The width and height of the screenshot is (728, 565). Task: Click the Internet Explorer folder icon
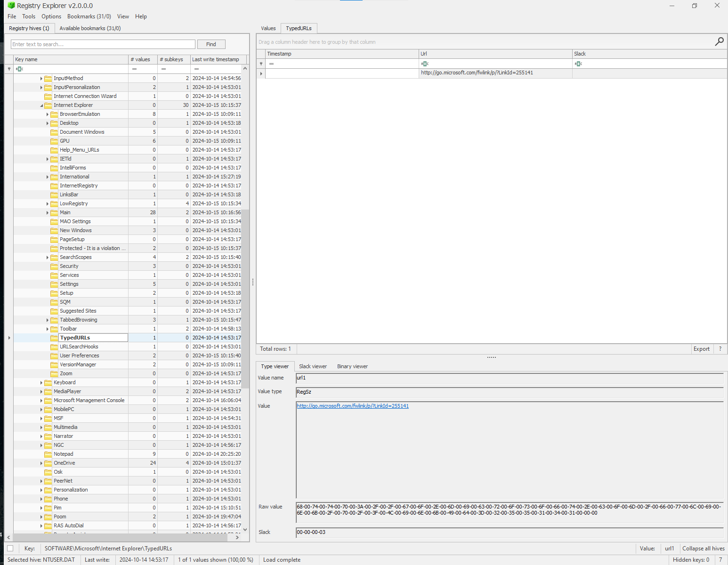point(48,105)
